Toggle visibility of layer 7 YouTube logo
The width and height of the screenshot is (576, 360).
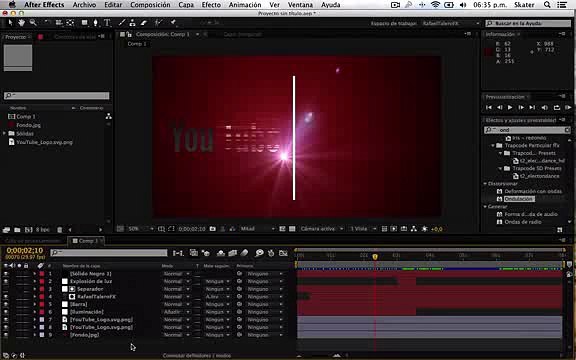coord(6,320)
